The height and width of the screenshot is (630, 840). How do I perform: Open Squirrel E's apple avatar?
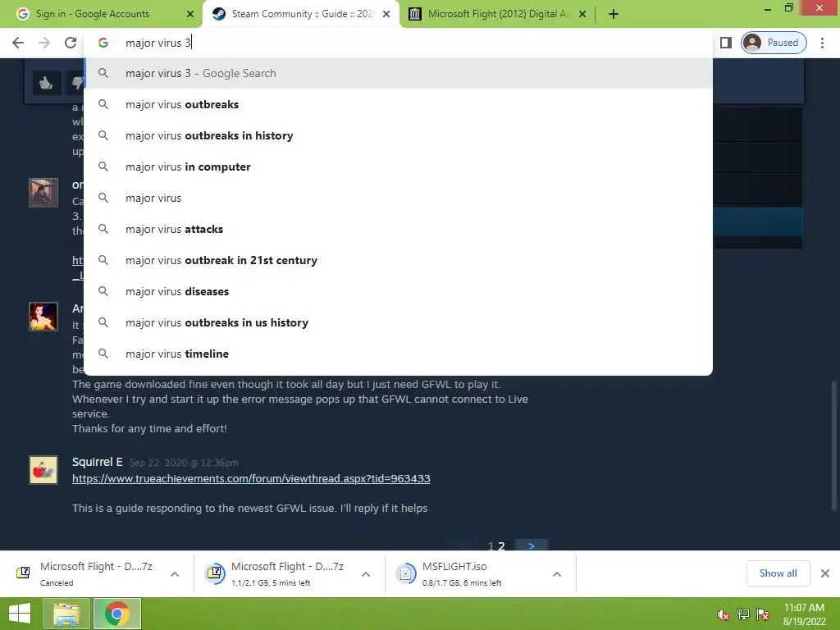43,470
